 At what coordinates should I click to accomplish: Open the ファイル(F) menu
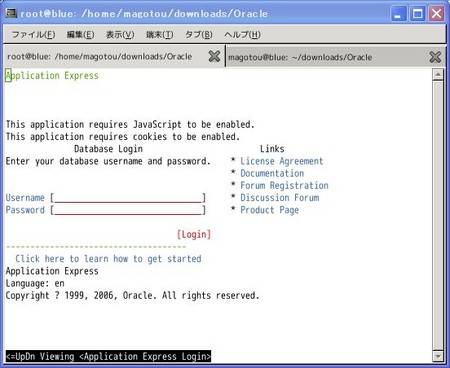click(33, 35)
